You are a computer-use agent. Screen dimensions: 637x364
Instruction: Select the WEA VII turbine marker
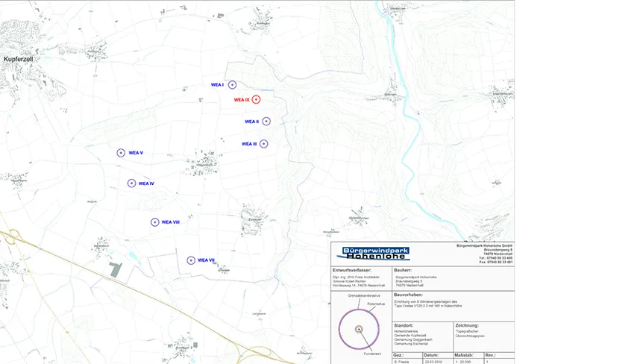coord(191,260)
